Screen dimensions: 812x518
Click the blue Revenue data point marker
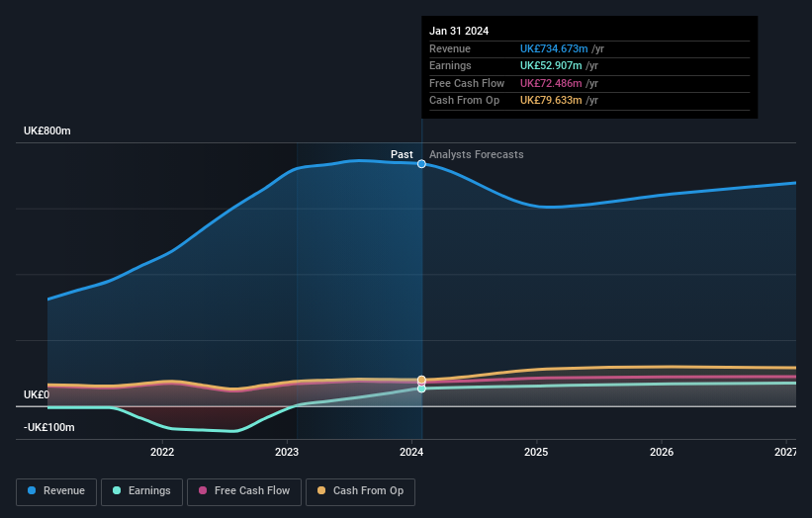(421, 164)
